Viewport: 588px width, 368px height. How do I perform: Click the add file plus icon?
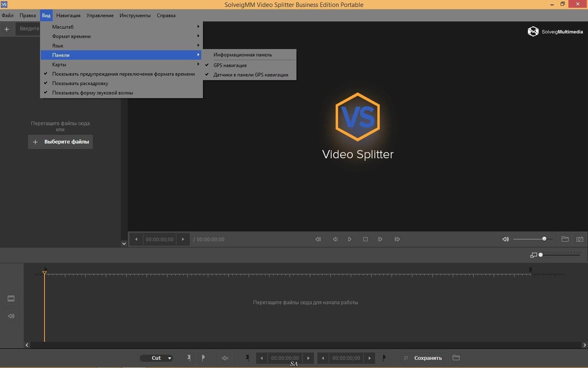pos(7,29)
